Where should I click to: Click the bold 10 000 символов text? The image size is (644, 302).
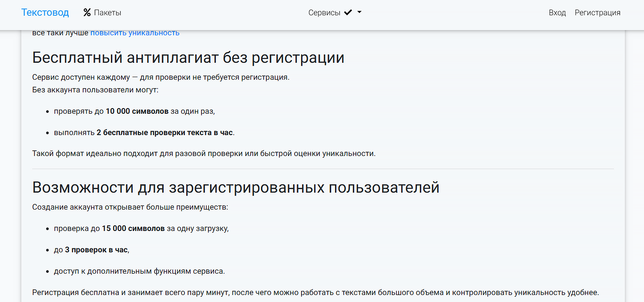(136, 111)
